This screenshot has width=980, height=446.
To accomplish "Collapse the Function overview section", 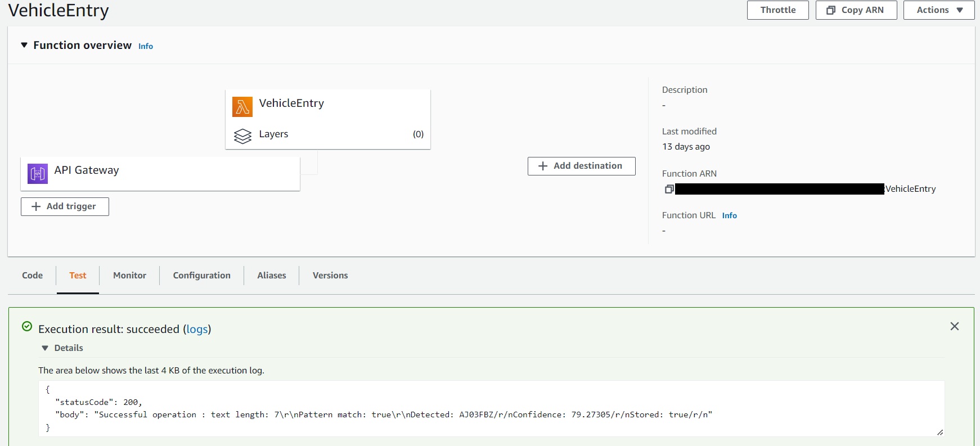I will (x=24, y=45).
